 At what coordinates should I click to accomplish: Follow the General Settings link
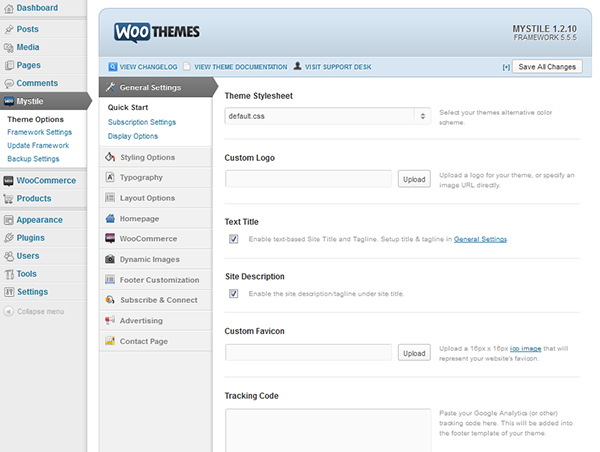click(x=480, y=239)
